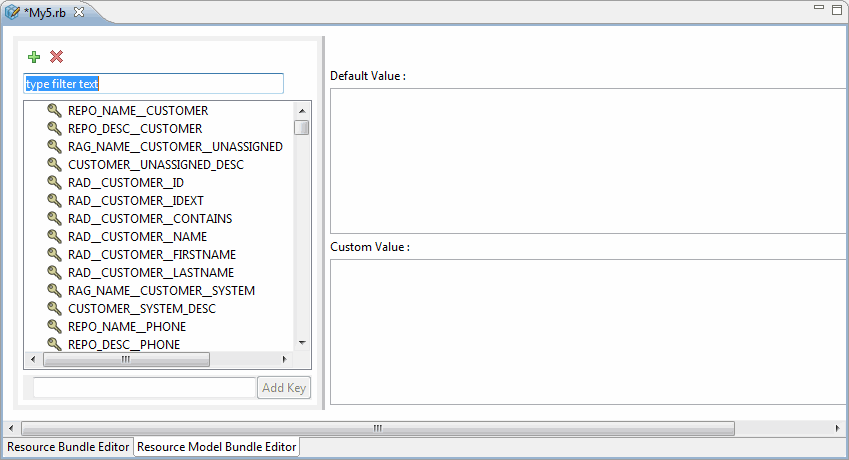This screenshot has height=460, width=849.
Task: Select the RAD__CUSTOMER__FIRSTNAME entry
Action: tap(152, 254)
